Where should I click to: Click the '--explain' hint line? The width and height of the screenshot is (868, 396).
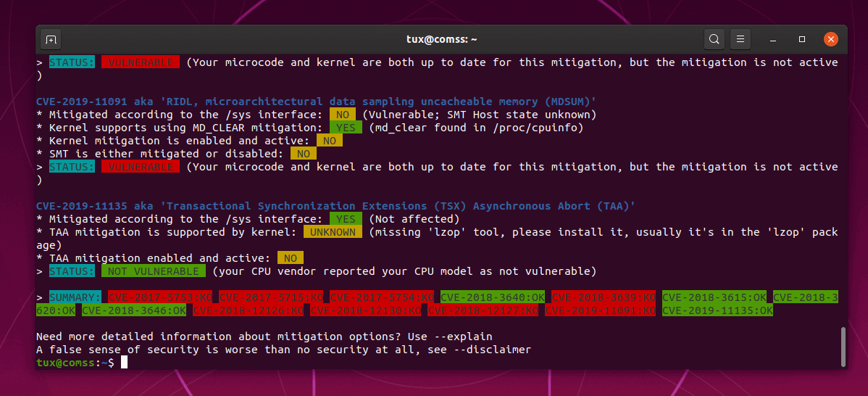(264, 337)
